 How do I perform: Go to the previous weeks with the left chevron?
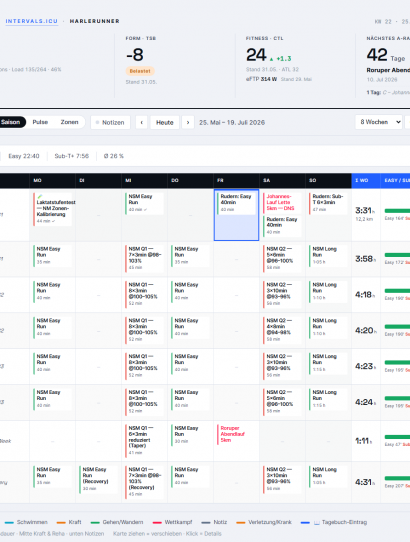coord(141,122)
